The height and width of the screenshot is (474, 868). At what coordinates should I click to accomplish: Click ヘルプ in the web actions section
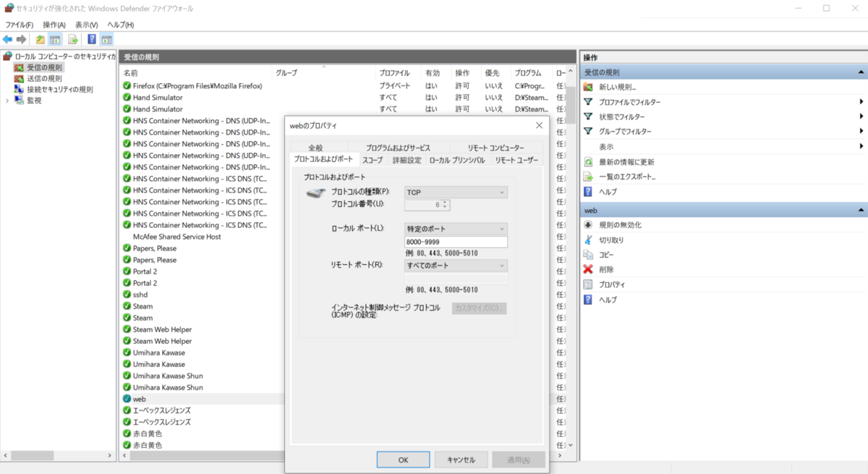608,300
